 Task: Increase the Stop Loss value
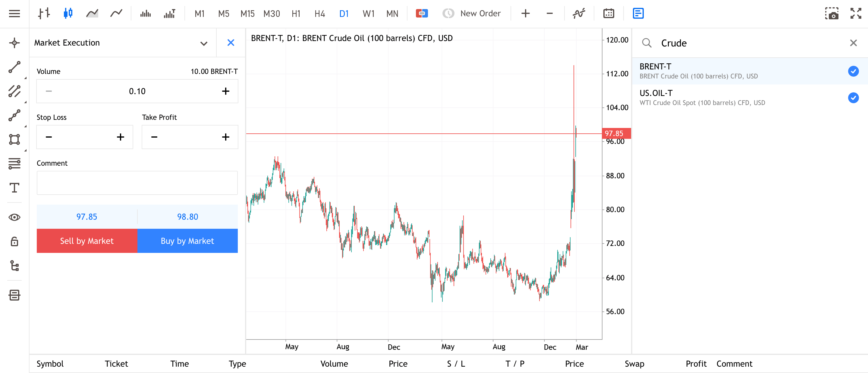(120, 137)
